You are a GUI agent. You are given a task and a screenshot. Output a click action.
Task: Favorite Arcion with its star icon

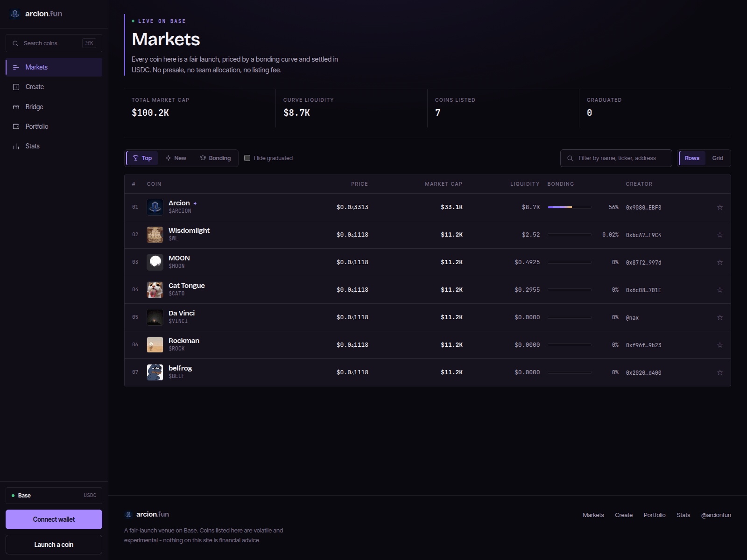pos(720,207)
